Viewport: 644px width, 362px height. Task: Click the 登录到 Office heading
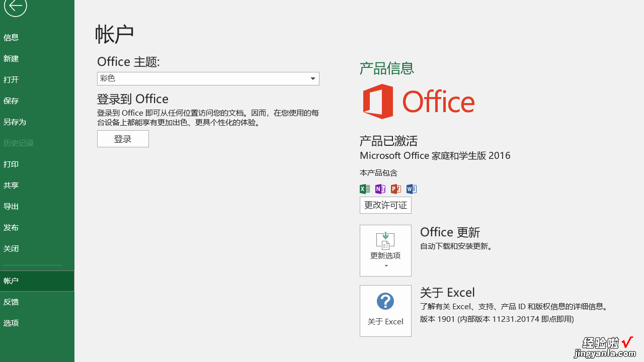point(133,99)
